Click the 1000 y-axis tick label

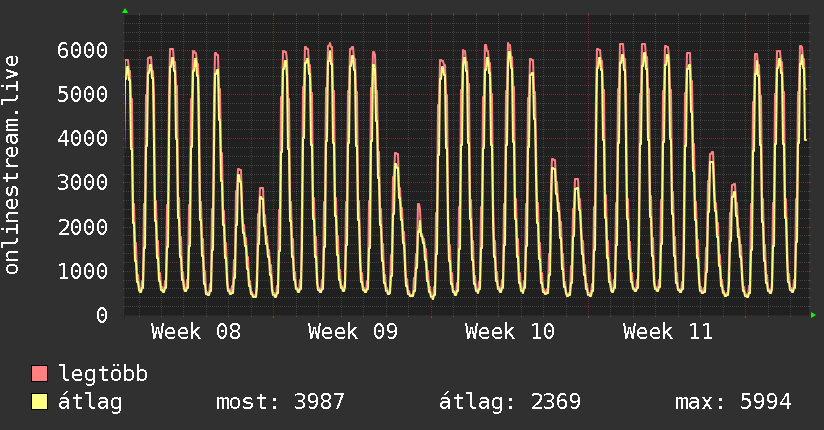pyautogui.click(x=83, y=272)
